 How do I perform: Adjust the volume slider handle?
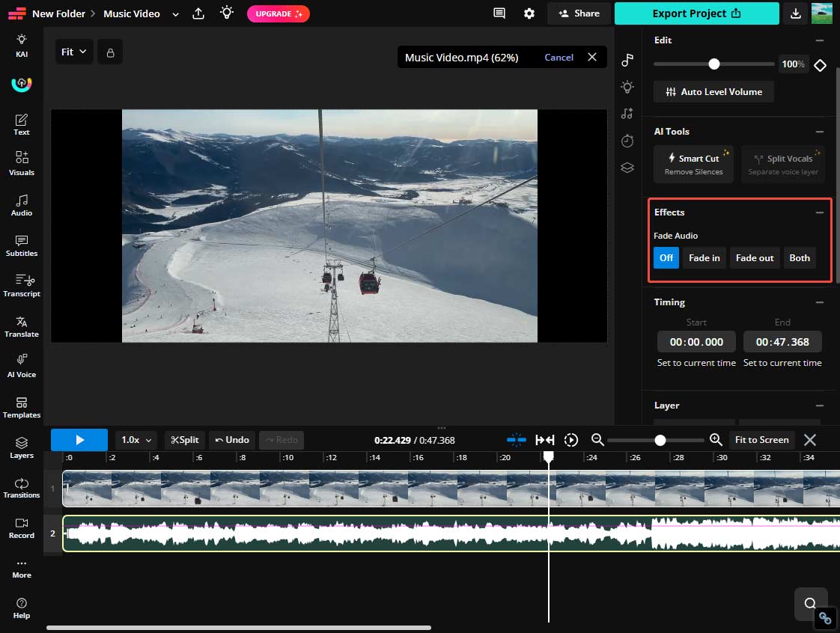(713, 64)
